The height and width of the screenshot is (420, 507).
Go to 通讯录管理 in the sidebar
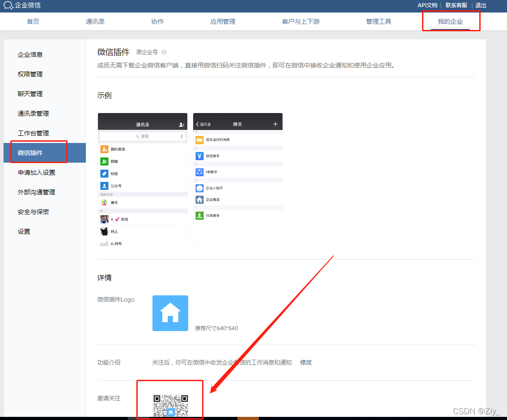coord(33,114)
